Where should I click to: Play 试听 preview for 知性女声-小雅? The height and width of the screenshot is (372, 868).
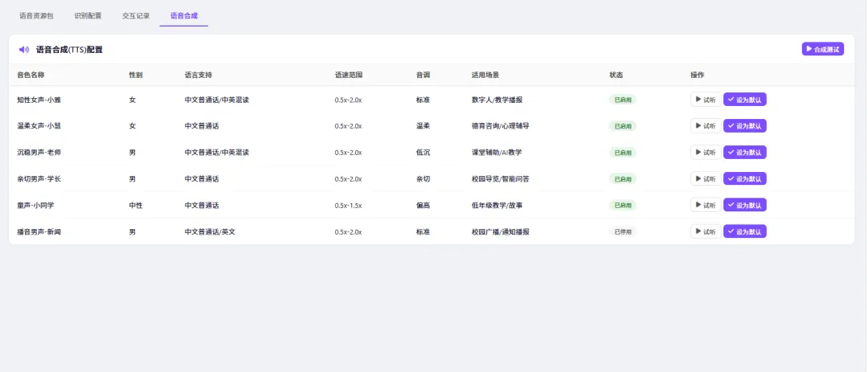pos(706,100)
